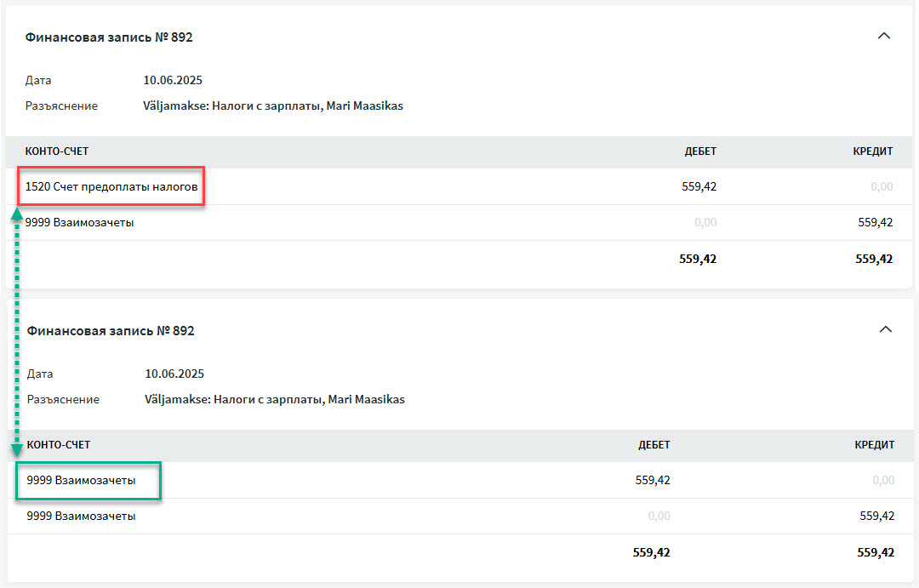Select the 1520 Счет предоплаты налогов row

click(x=459, y=186)
